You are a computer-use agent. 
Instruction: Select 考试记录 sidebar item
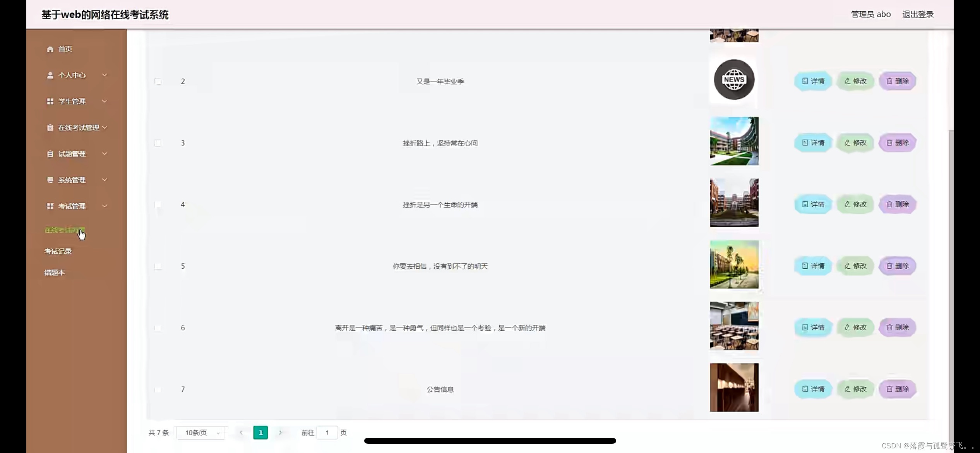[x=58, y=251]
